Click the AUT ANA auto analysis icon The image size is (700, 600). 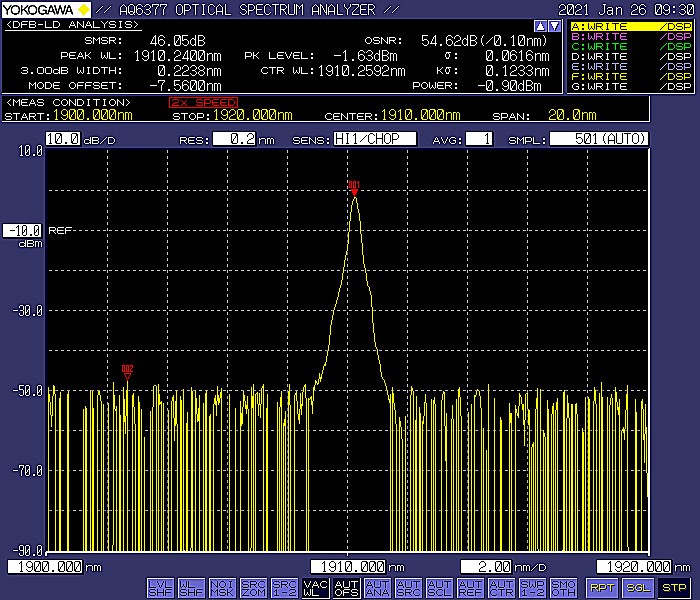377,587
